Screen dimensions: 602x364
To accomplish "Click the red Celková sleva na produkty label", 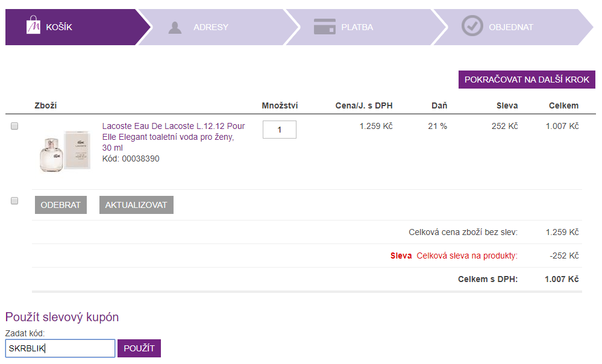I will tap(467, 256).
